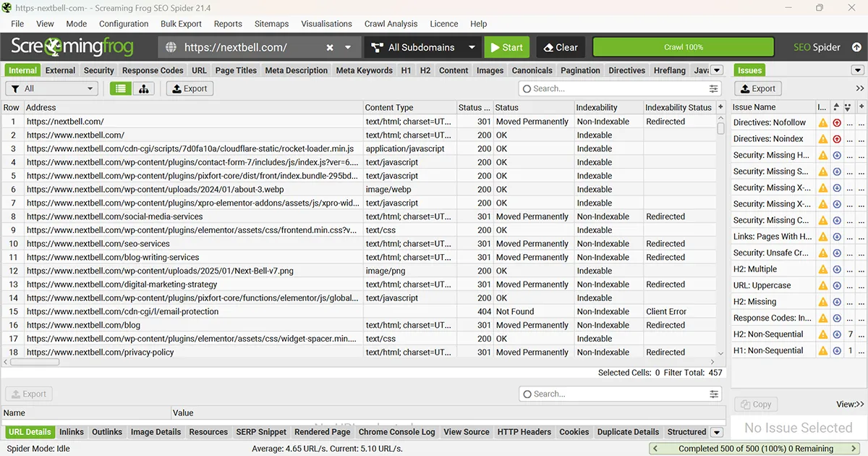
Task: Click warning icon for H1: Non-Sequential
Action: click(822, 350)
